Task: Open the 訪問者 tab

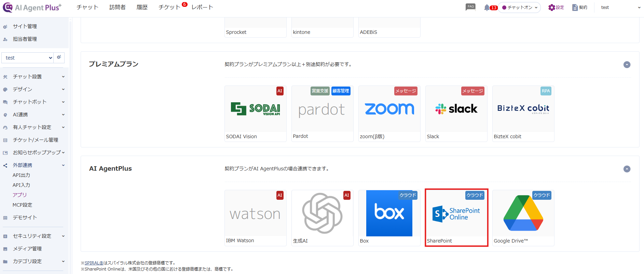Action: coord(118,7)
